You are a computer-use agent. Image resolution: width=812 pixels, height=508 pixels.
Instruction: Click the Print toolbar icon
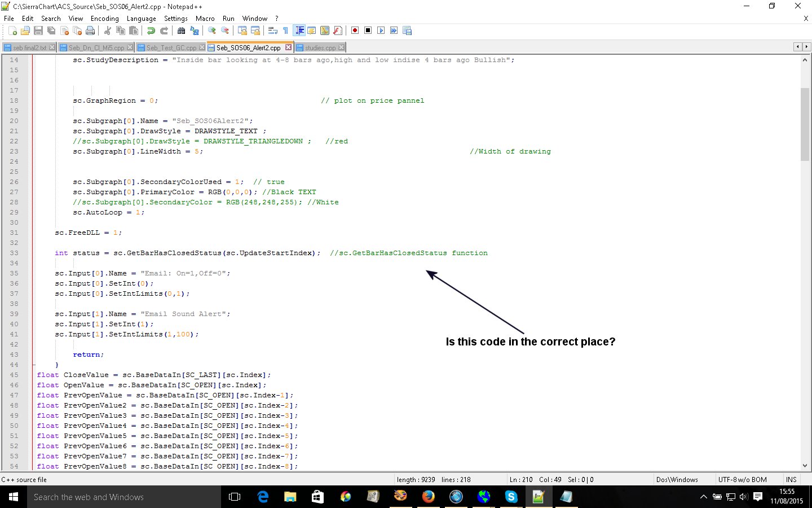[90, 30]
